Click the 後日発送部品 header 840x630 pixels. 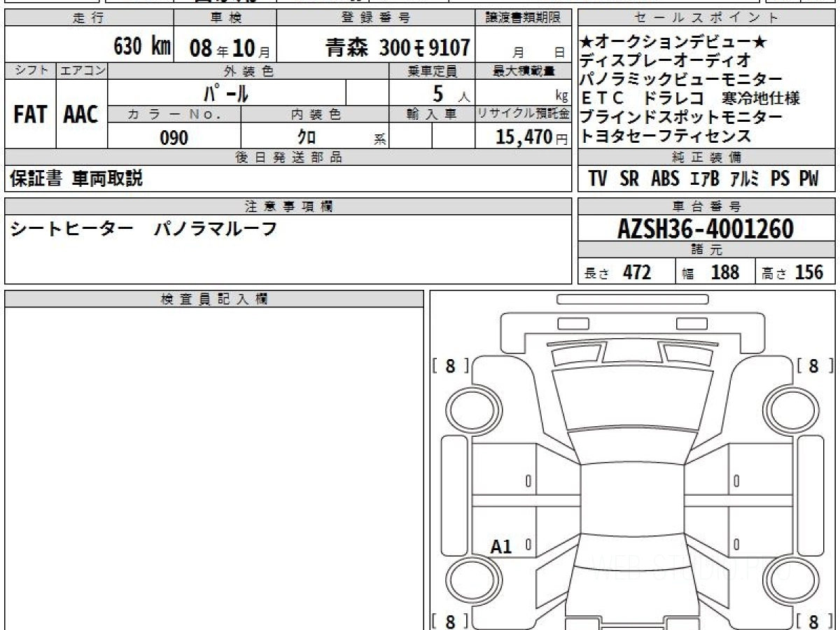tap(288, 157)
